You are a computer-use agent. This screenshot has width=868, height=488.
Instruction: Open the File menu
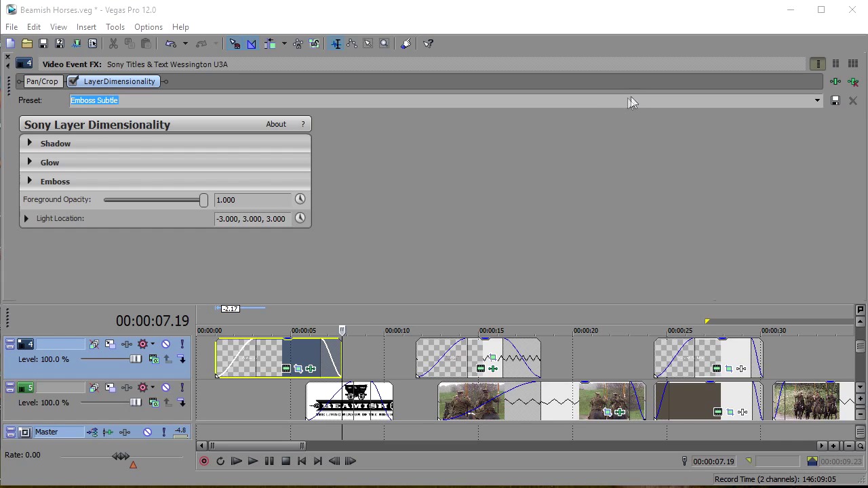pyautogui.click(x=12, y=27)
